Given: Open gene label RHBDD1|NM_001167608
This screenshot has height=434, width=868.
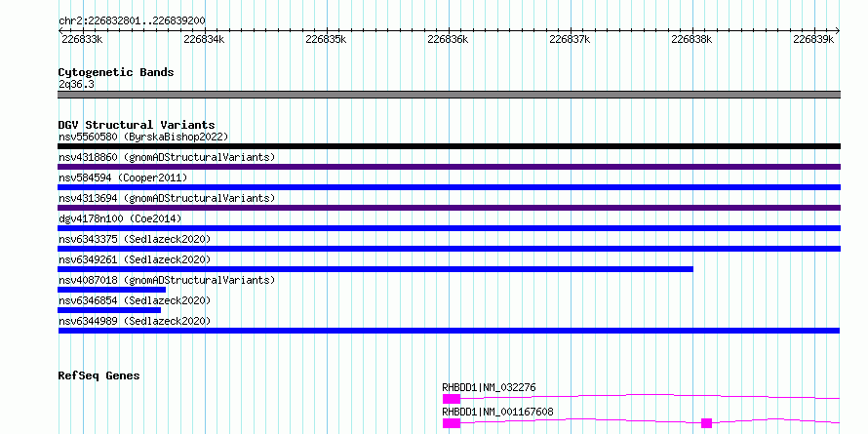Looking at the screenshot, I should [497, 412].
